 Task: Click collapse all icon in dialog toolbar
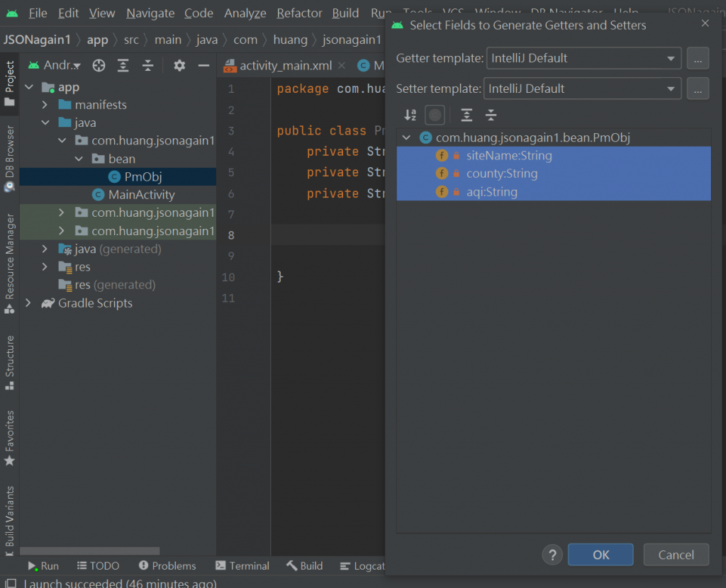tap(491, 115)
